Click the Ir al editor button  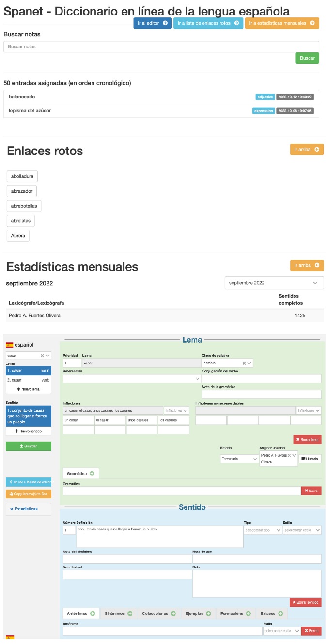[x=152, y=23]
